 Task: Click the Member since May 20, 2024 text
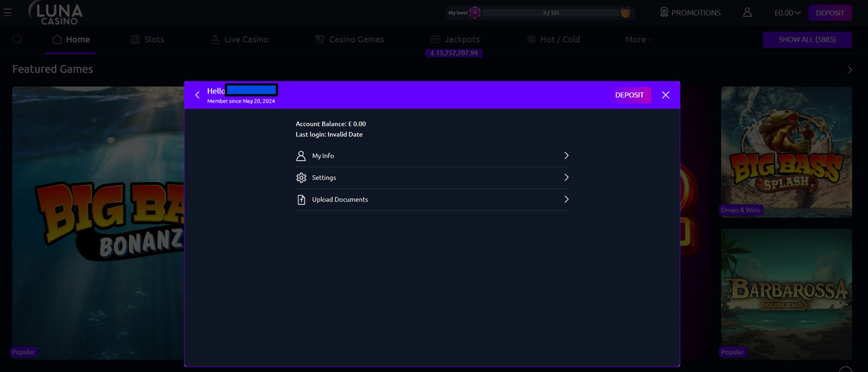(241, 101)
